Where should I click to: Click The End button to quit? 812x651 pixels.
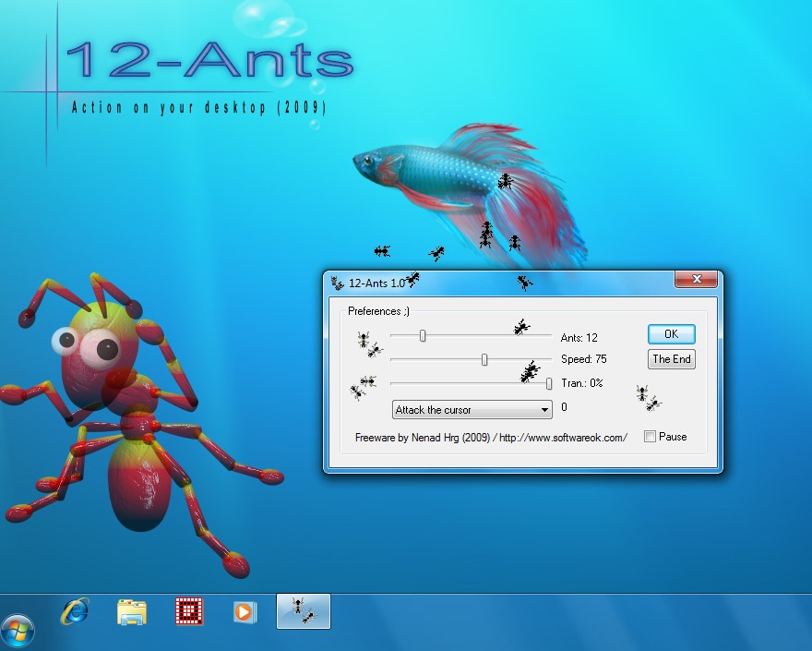671,359
